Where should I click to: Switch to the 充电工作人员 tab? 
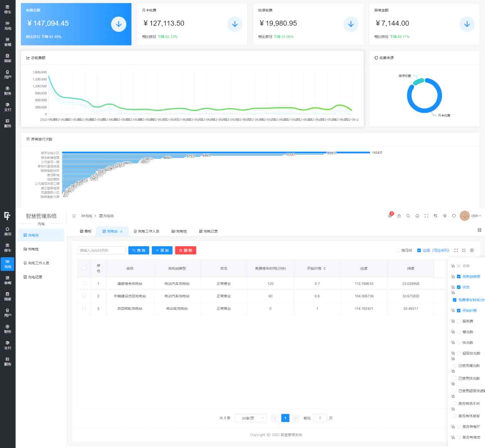146,231
